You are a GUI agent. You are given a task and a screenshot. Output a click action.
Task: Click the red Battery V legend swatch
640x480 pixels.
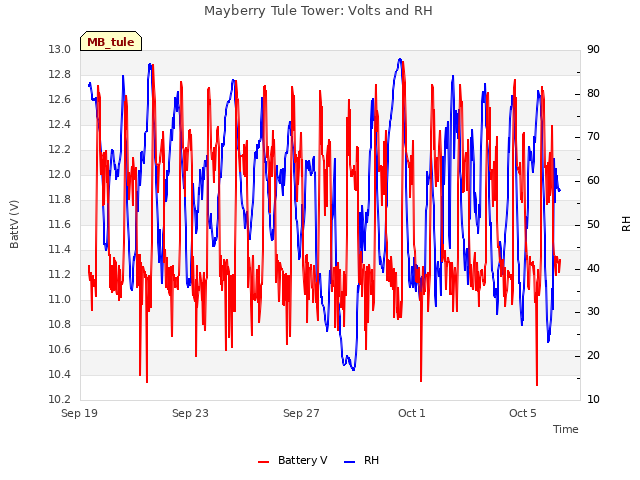tap(264, 462)
